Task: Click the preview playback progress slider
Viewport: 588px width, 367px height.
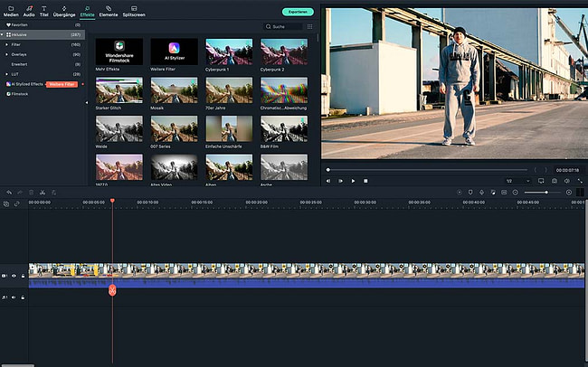Action: click(427, 170)
